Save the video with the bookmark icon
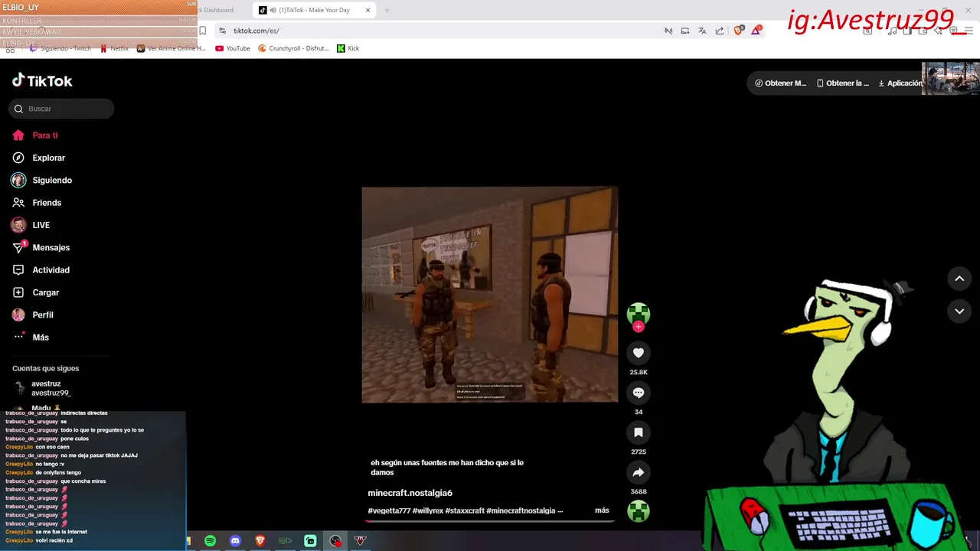 point(639,432)
